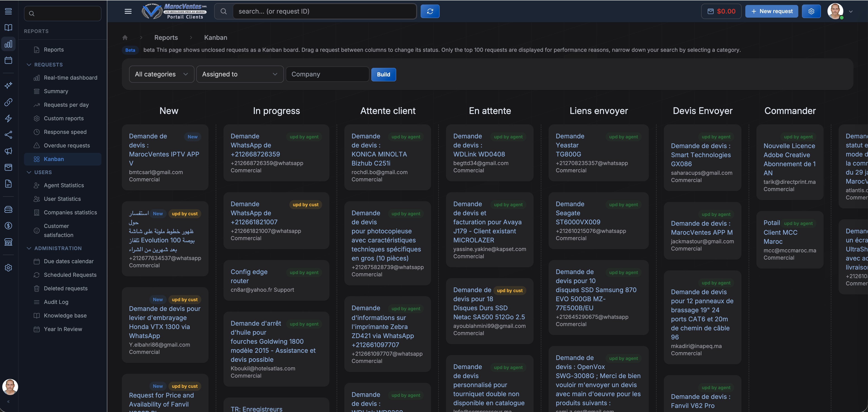Open the knowledge base book icon
Viewport: 868px width, 412px height.
[8, 28]
